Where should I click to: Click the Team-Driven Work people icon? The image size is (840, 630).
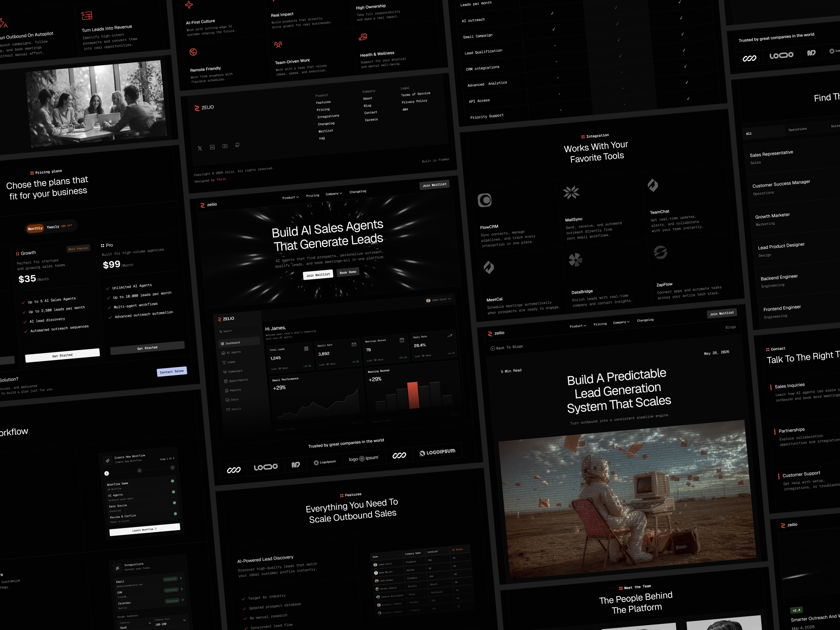278,45
